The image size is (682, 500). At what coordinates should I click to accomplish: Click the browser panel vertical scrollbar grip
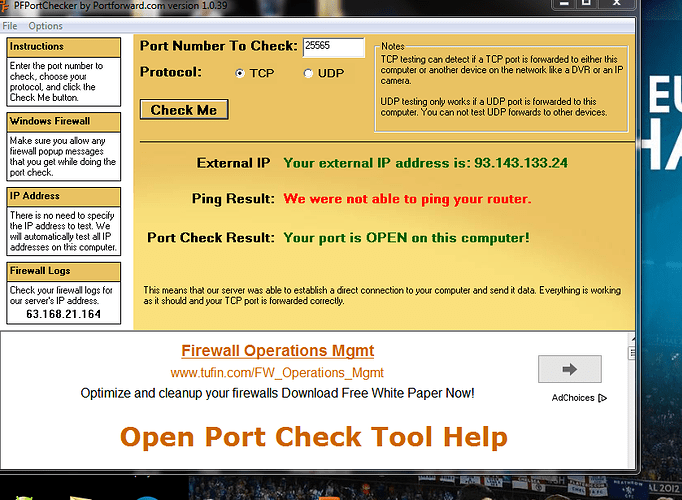[x=632, y=353]
